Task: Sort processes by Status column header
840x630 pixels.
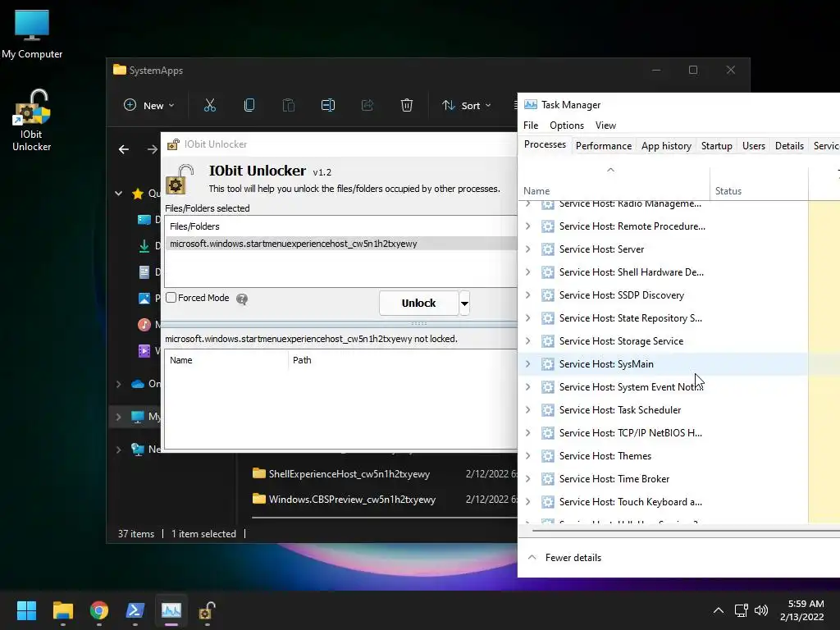Action: tap(759, 183)
